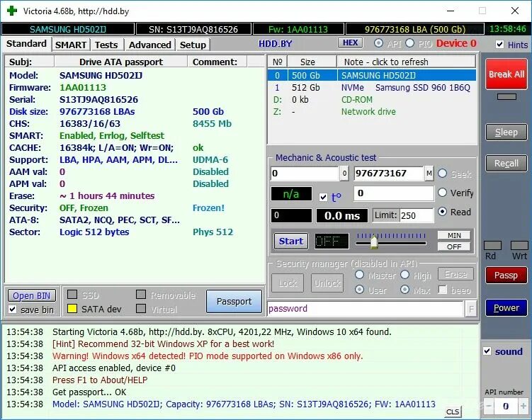This screenshot has height=420, width=532.
Task: Click the CLS log clear button
Action: pyautogui.click(x=453, y=412)
